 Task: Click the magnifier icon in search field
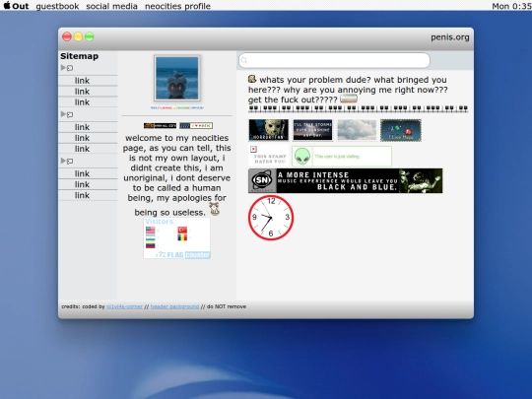[x=244, y=61]
